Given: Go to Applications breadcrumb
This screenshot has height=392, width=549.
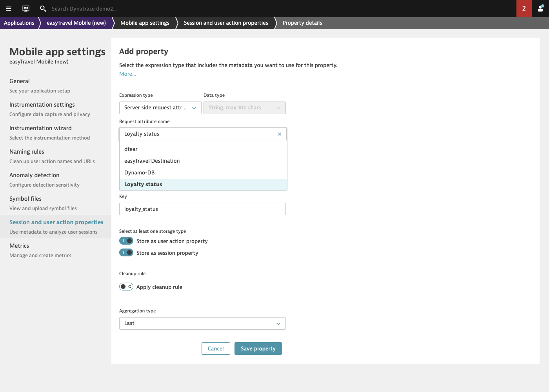Looking at the screenshot, I should point(19,23).
